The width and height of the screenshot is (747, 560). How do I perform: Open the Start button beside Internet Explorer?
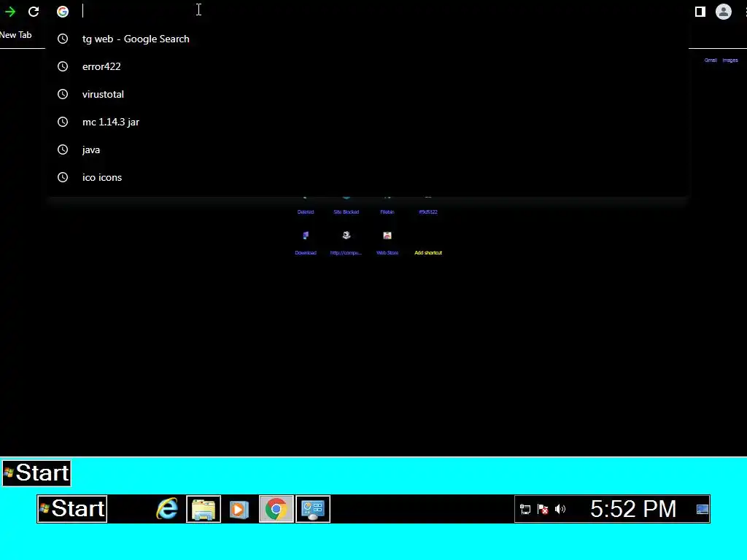tap(72, 508)
